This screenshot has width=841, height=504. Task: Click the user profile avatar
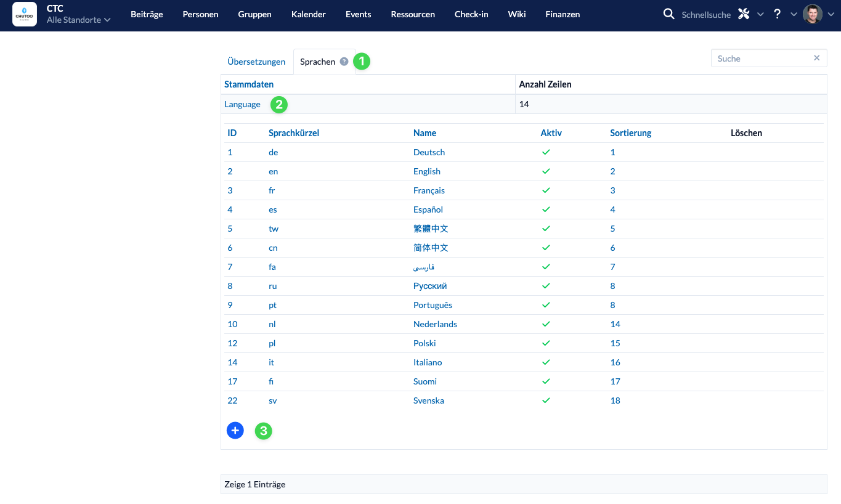point(813,14)
